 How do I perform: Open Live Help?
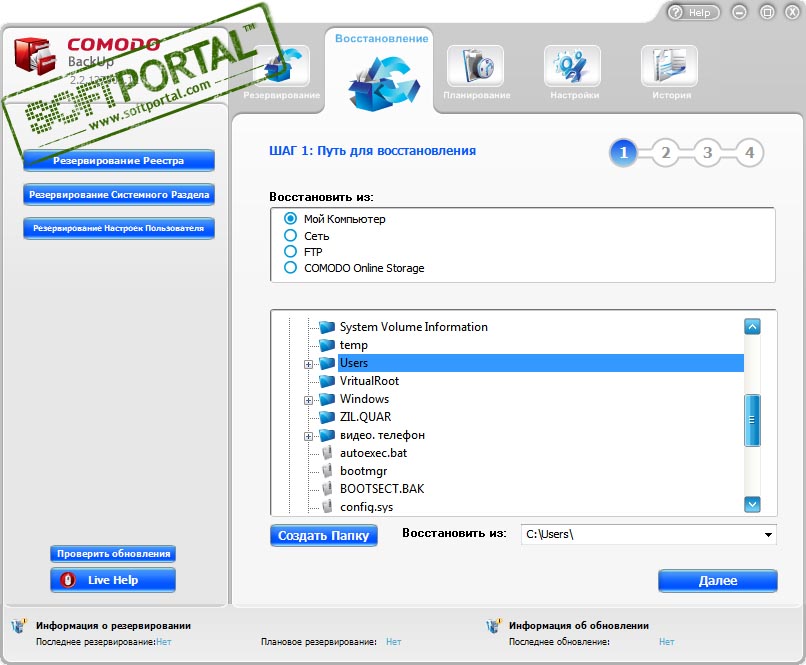tap(113, 580)
